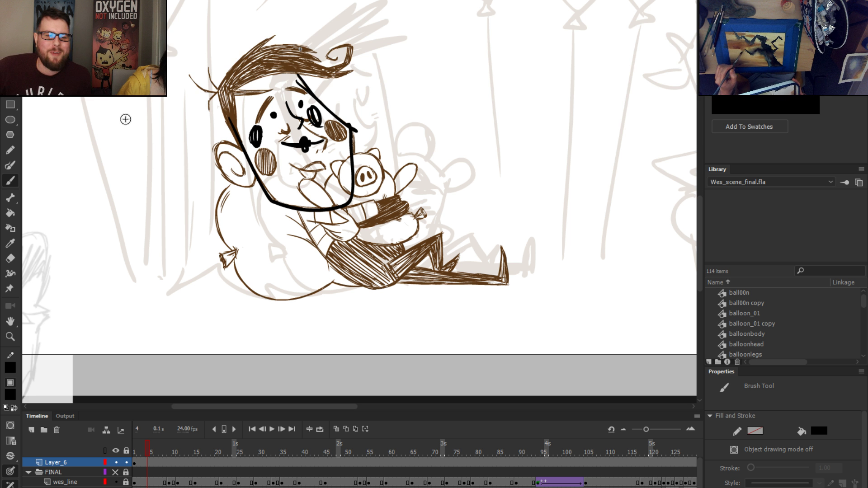Toggle Object drawing mode button
Image resolution: width=868 pixels, height=488 pixels.
click(734, 450)
